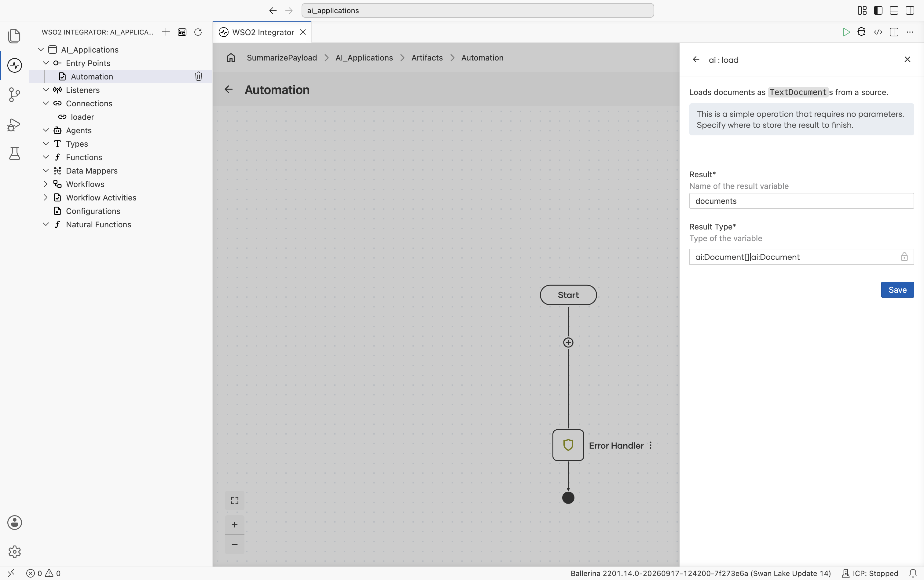Expand the Workflows section
924x580 pixels.
point(46,184)
